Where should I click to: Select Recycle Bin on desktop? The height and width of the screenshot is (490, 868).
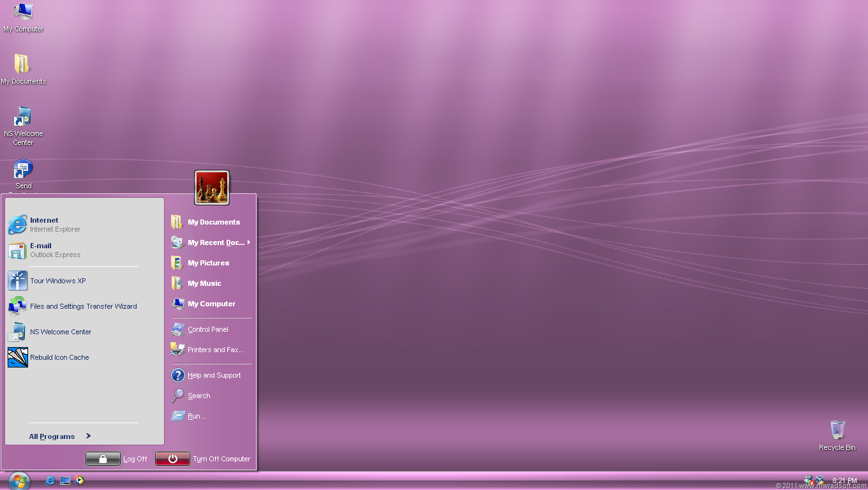pyautogui.click(x=837, y=436)
